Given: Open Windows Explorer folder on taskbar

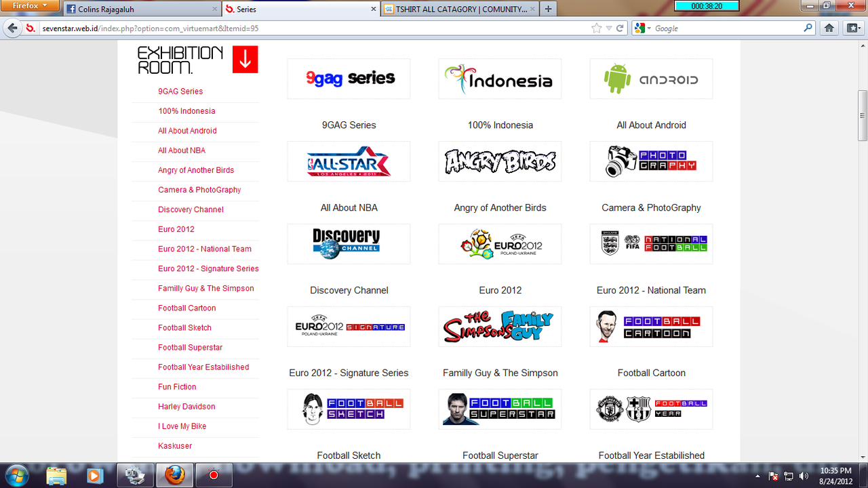Looking at the screenshot, I should (x=57, y=475).
